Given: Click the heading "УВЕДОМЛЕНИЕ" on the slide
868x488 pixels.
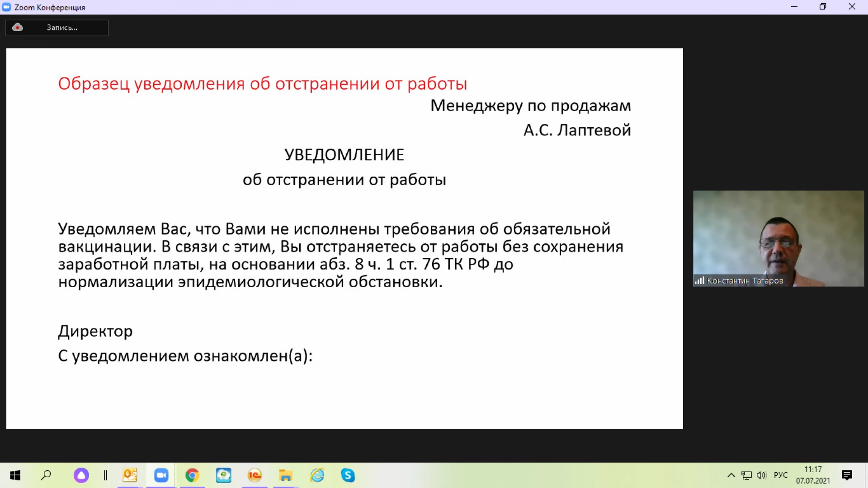Looking at the screenshot, I should 344,155.
